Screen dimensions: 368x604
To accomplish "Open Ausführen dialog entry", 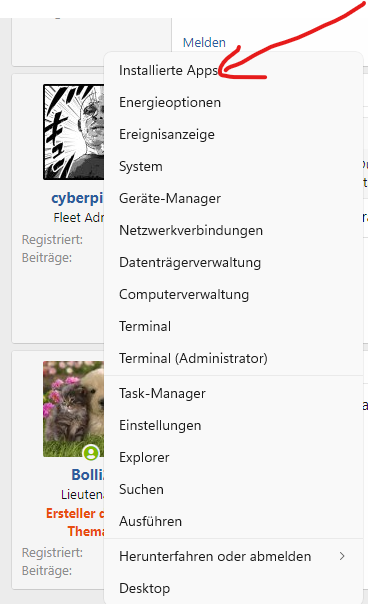I will click(x=233, y=521).
